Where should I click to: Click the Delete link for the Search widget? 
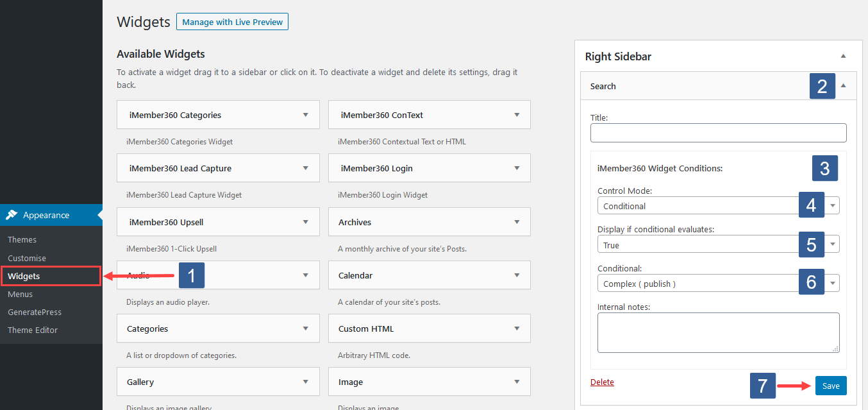(x=602, y=381)
